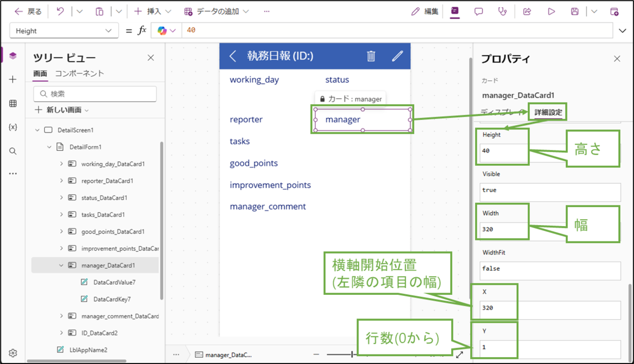This screenshot has width=634, height=364.
Task: Select the tree view layers icon in the left rail
Action: tap(13, 55)
